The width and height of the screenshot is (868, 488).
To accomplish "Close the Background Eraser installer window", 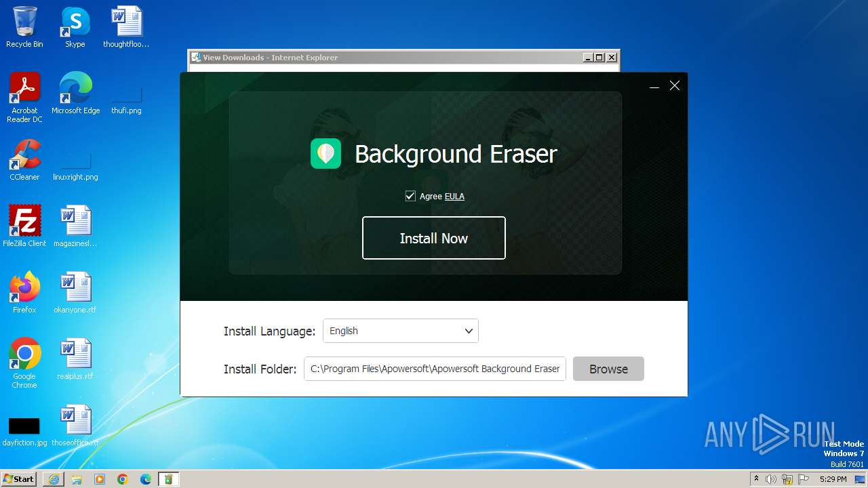I will point(674,85).
